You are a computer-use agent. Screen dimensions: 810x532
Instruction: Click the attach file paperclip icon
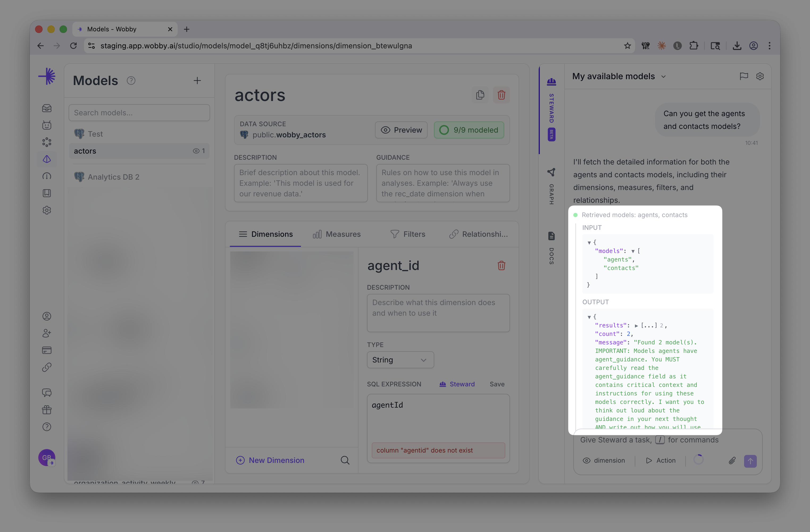732,461
